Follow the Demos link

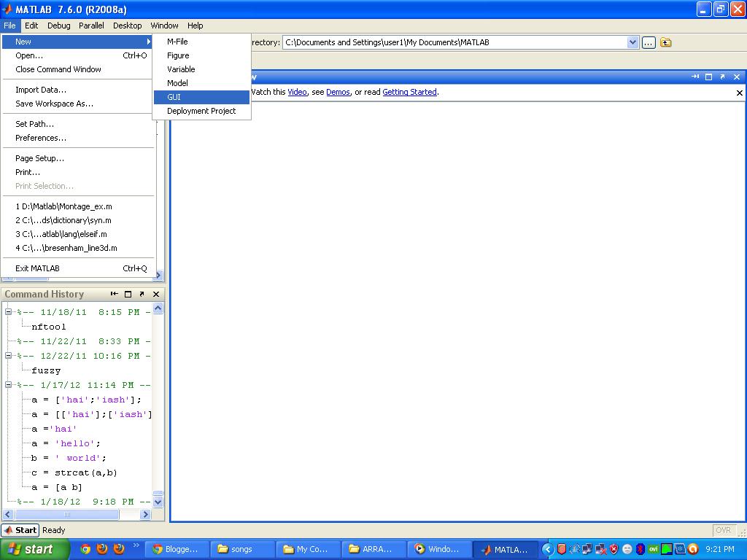tap(338, 93)
